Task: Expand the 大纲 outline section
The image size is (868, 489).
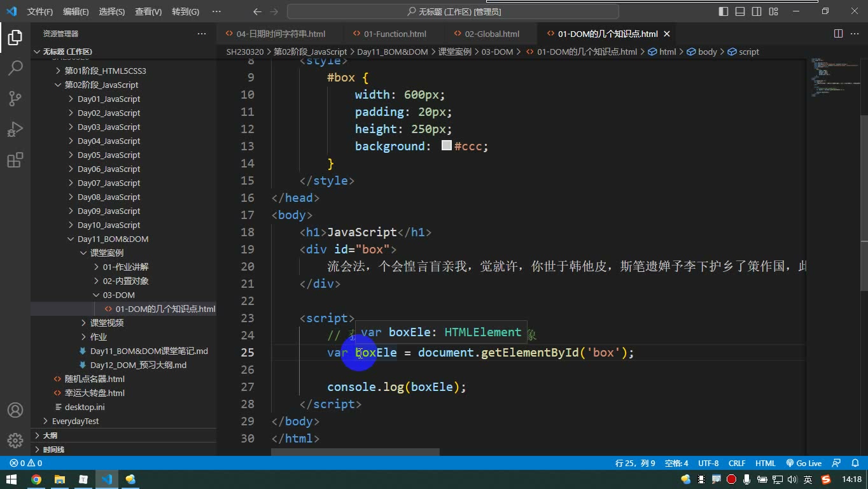Action: 50,436
